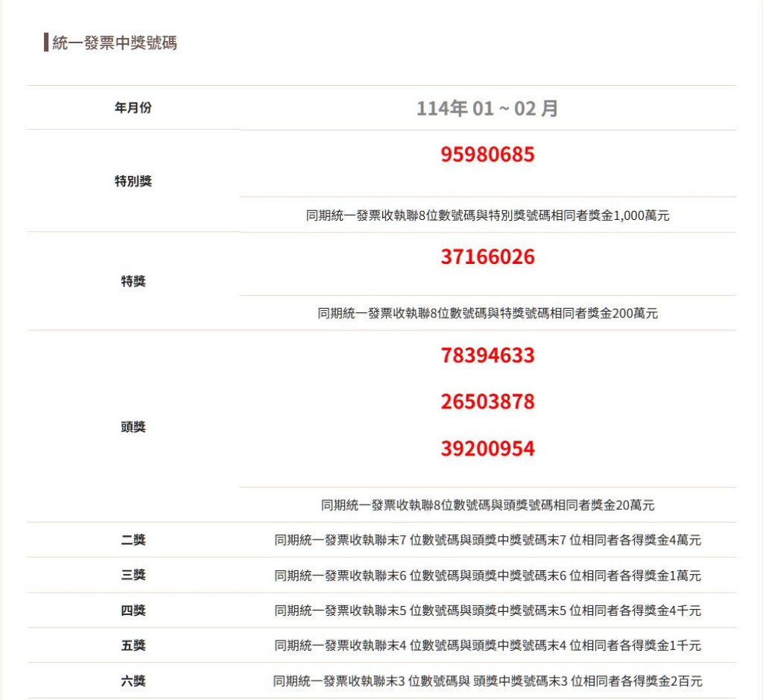Click the 三獎 description with 1萬元
The width and height of the screenshot is (763, 700).
[x=487, y=576]
